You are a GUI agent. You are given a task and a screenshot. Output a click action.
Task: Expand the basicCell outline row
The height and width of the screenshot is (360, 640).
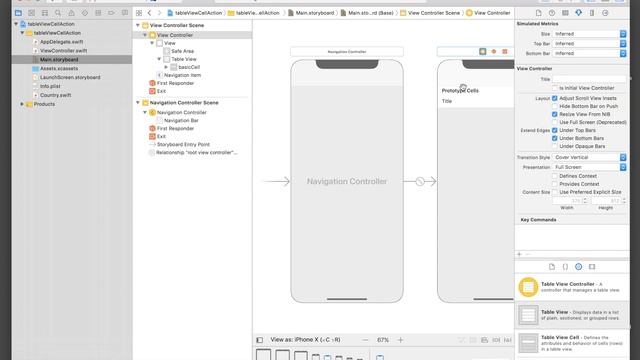[x=166, y=67]
